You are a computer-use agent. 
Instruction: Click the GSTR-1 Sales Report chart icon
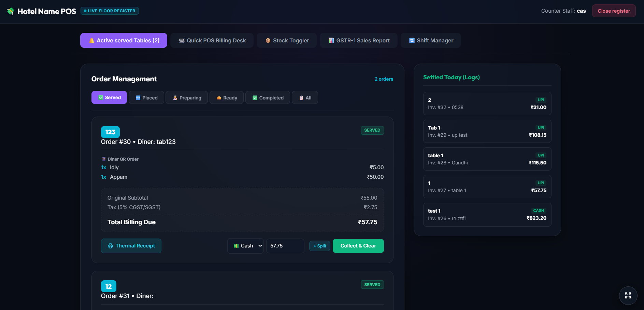(x=331, y=41)
